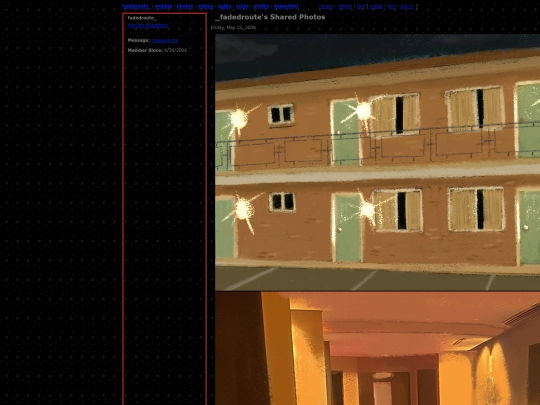Click the sign in link
This screenshot has width=540, height=405.
tap(407, 6)
